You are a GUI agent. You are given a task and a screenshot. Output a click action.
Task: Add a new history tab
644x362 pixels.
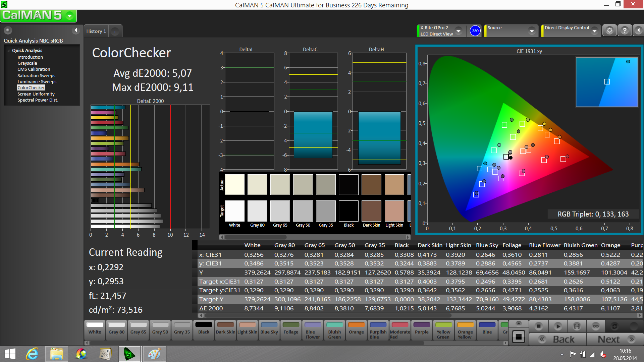tap(115, 32)
